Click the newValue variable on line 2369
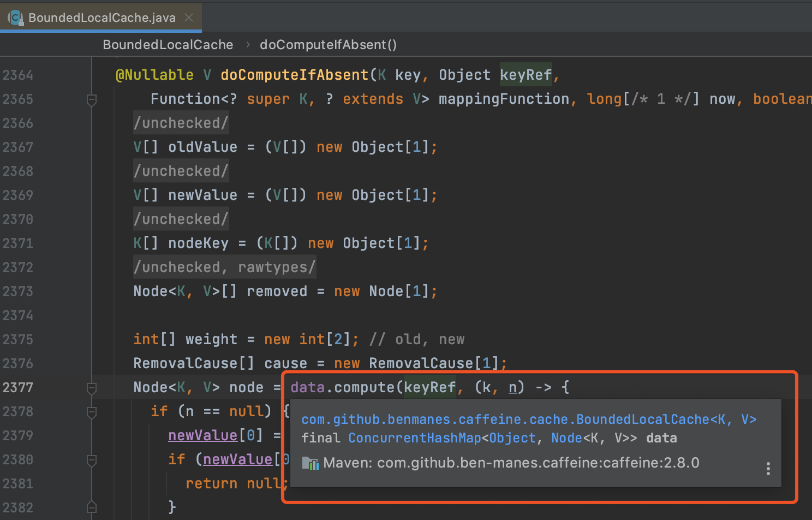 tap(203, 195)
